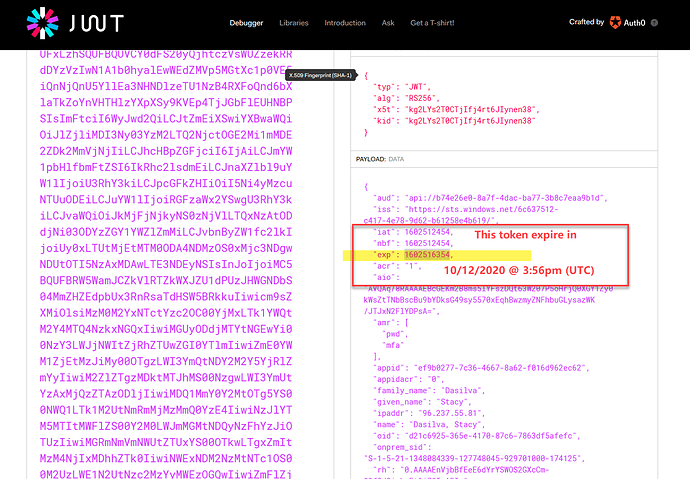Click inside the encoded token text area
This screenshot has height=479, width=690.
point(166,264)
